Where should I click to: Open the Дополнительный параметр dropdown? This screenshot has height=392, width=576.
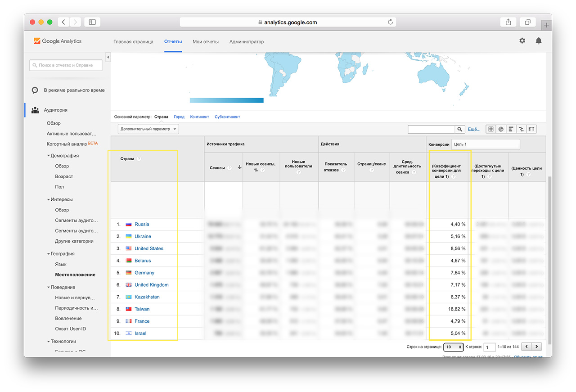148,129
